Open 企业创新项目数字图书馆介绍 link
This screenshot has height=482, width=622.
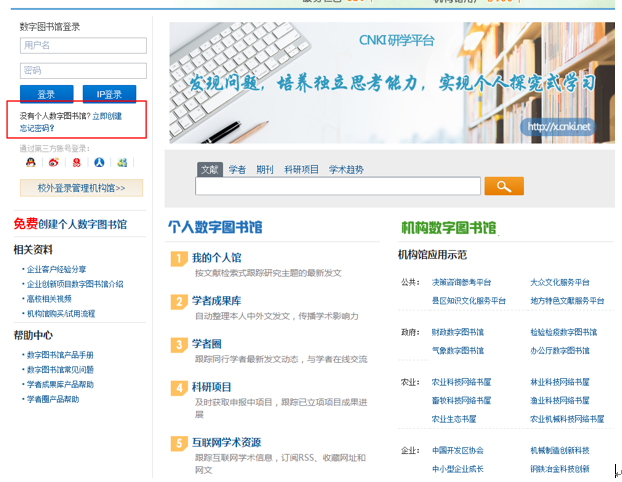coord(75,284)
